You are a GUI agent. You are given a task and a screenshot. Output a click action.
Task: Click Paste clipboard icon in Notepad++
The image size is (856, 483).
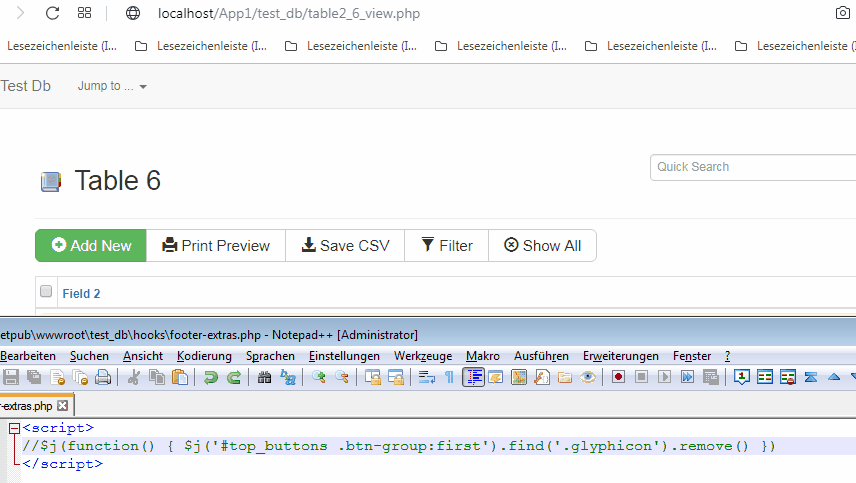(180, 377)
